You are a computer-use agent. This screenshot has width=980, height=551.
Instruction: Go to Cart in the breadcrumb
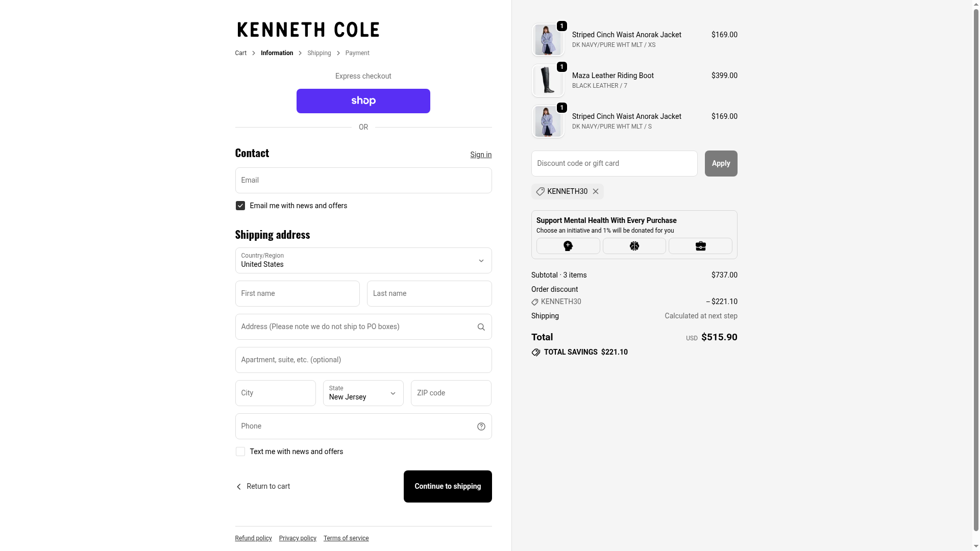pos(240,53)
